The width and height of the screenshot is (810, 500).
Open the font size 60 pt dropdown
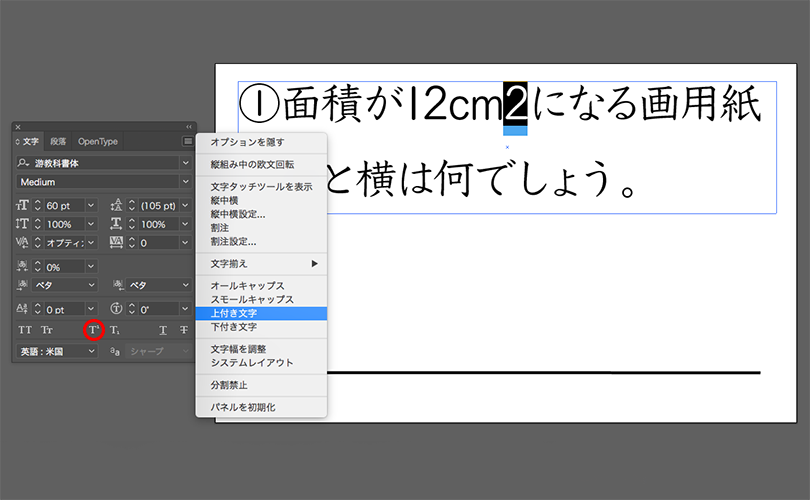pyautogui.click(x=91, y=205)
